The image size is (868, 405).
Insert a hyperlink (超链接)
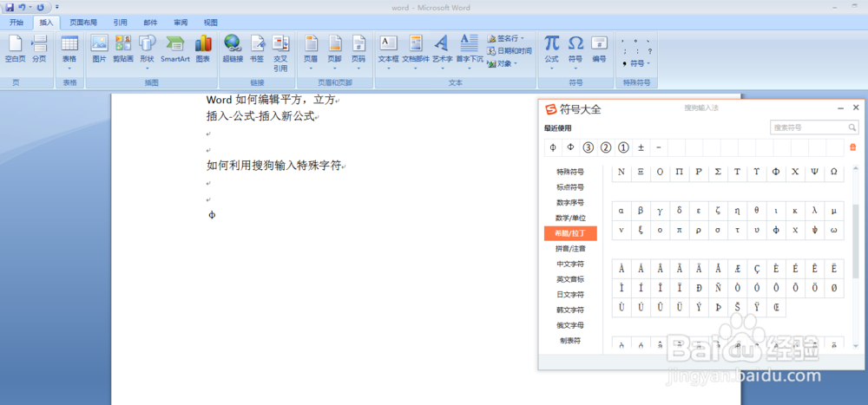pyautogui.click(x=233, y=49)
